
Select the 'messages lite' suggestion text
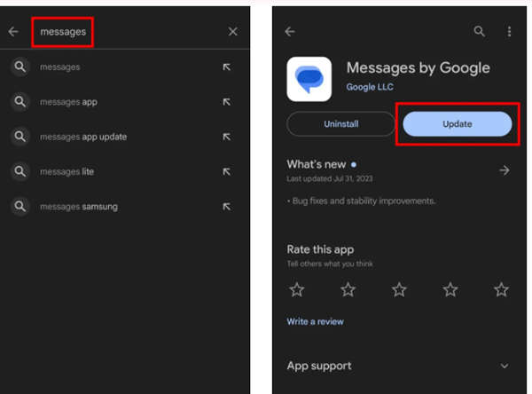point(66,172)
